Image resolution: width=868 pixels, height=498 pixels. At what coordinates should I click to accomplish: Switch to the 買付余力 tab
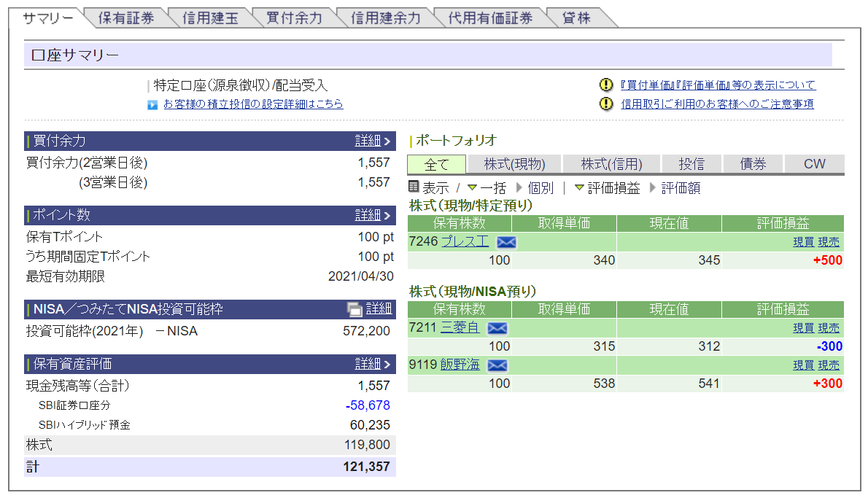[x=294, y=18]
